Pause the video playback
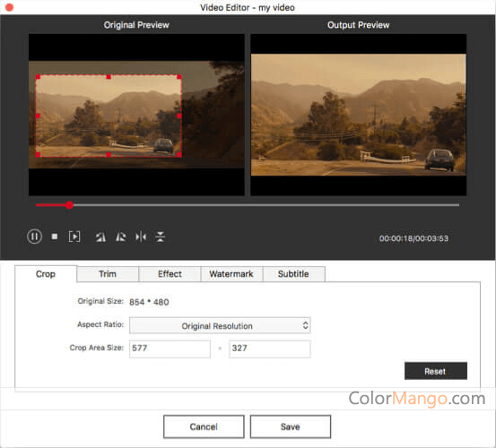This screenshot has width=496, height=448. pos(34,237)
